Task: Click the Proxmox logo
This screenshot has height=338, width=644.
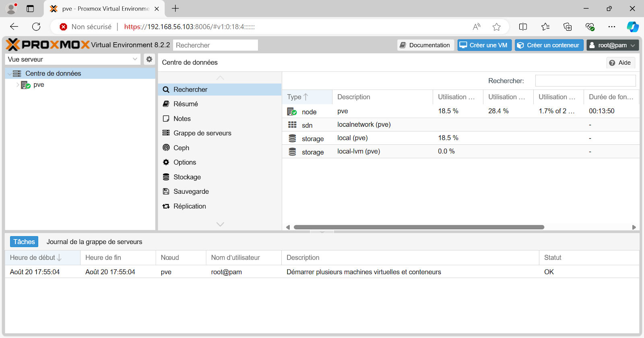Action: [47, 45]
